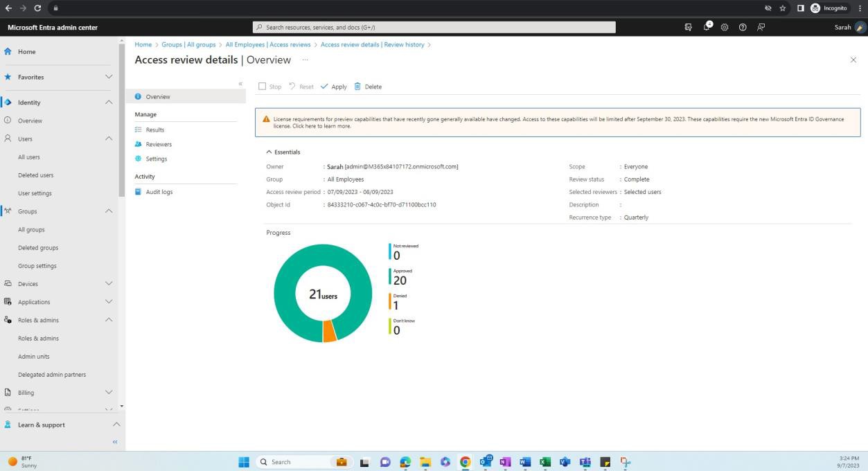The image size is (868, 471).
Task: Expand the Devices section in the sidebar
Action: [x=108, y=283]
